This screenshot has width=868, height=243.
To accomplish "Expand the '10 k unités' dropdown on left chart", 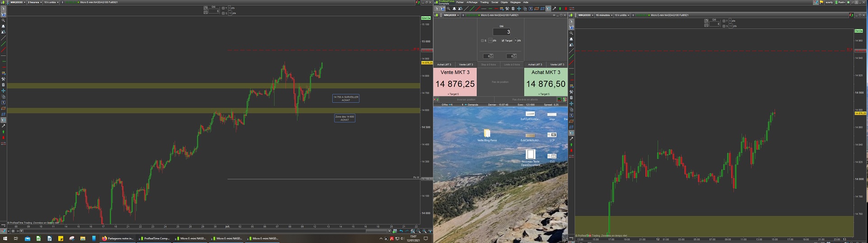I will coord(51,2).
